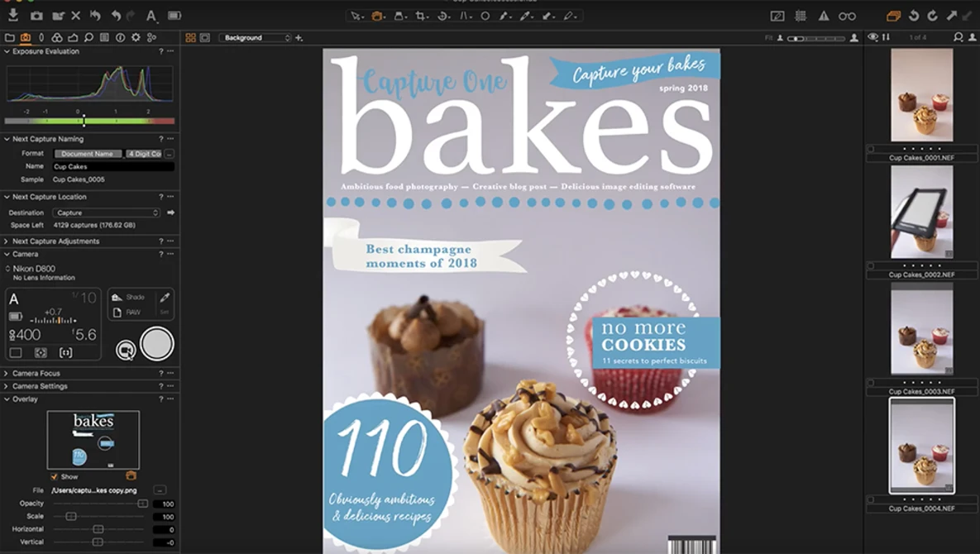Click the orange copies/variants icon

(x=893, y=17)
